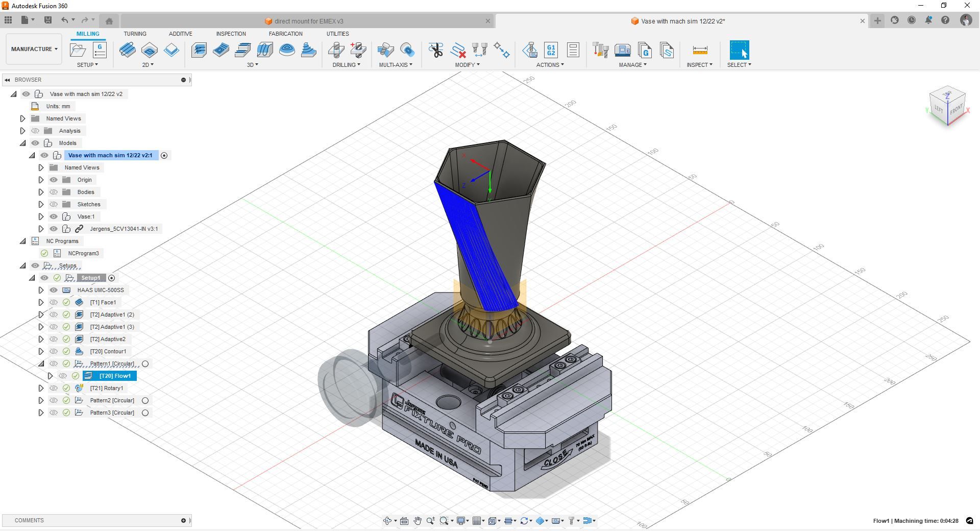Toggle visibility of HAAS UMC-500SS machine
Image resolution: width=980 pixels, height=531 pixels.
pos(54,290)
